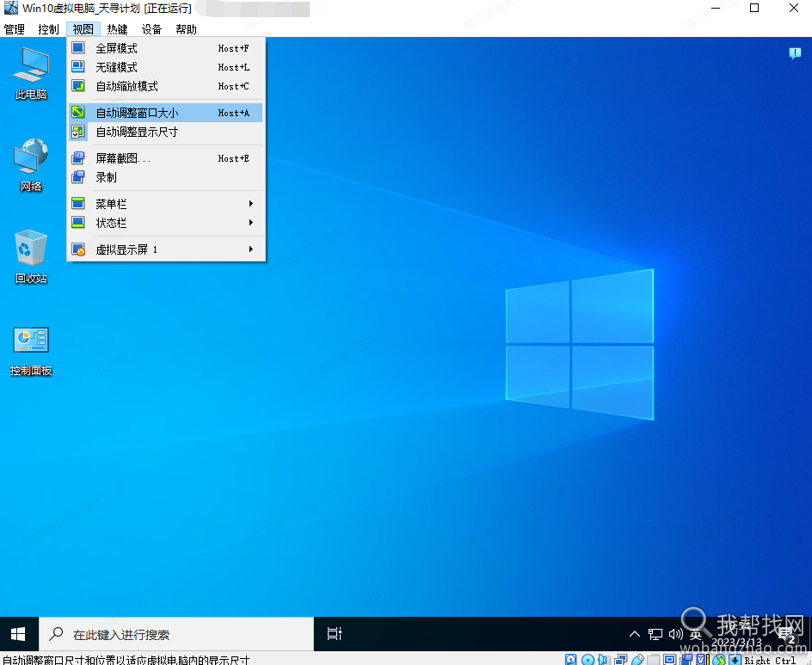Toggle 自动调整显示尺寸 option
This screenshot has height=665, width=812.
point(166,132)
